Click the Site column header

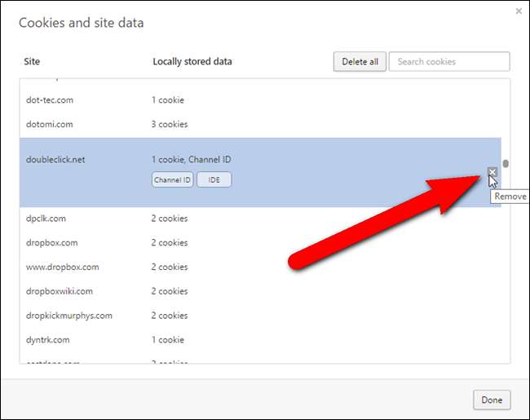[x=32, y=62]
